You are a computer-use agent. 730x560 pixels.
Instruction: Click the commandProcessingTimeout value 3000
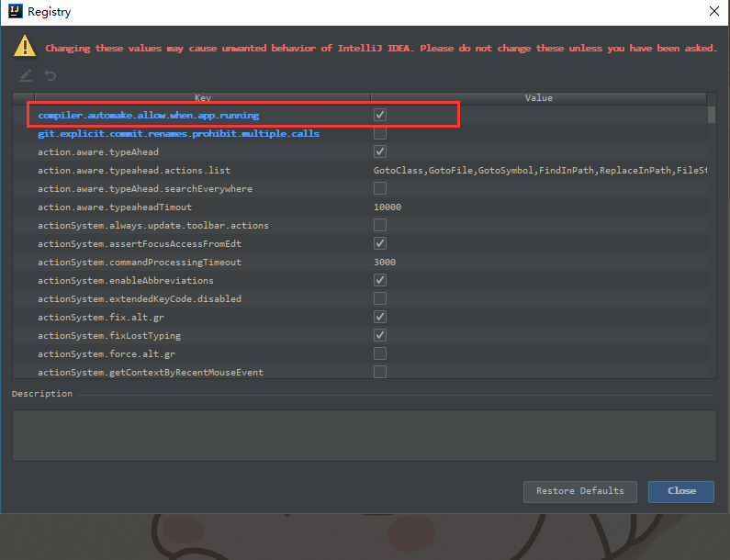pos(385,262)
